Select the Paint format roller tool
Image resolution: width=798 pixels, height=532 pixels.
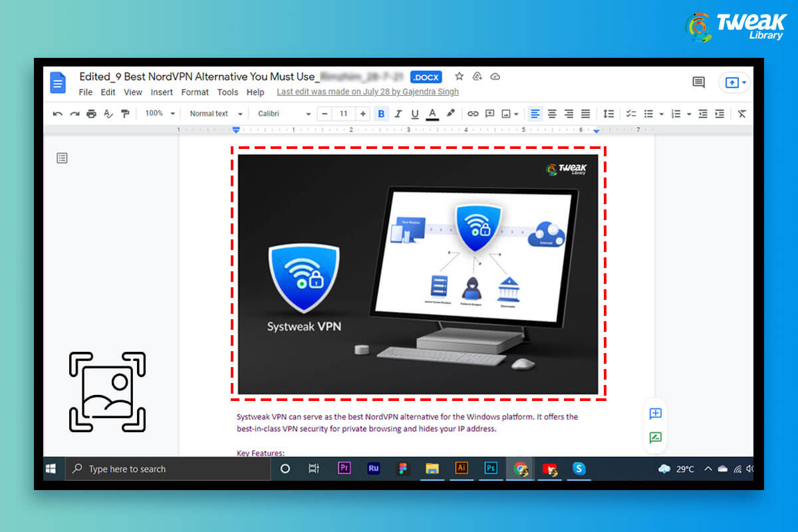pos(124,114)
